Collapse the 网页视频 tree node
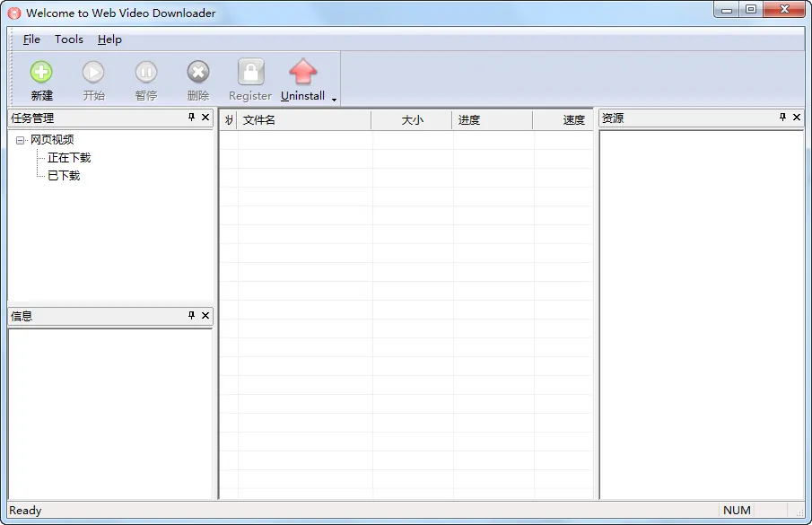Screen dimensions: 812x525 click(20, 140)
